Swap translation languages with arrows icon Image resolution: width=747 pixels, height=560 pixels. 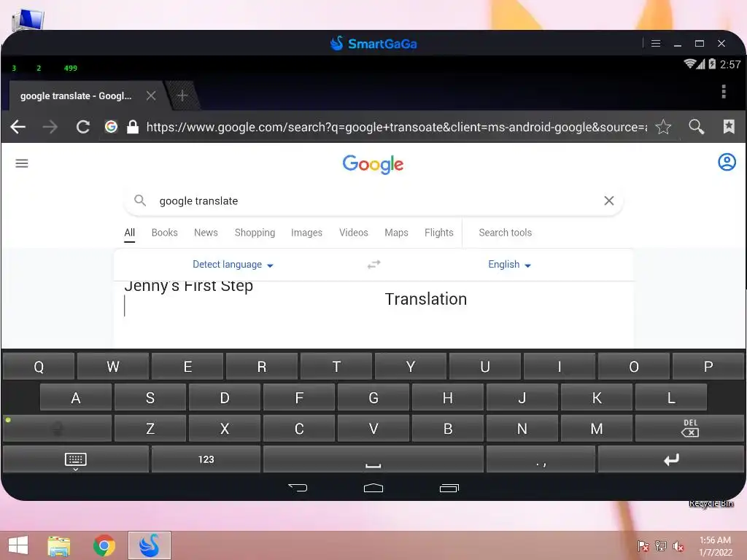(x=374, y=264)
